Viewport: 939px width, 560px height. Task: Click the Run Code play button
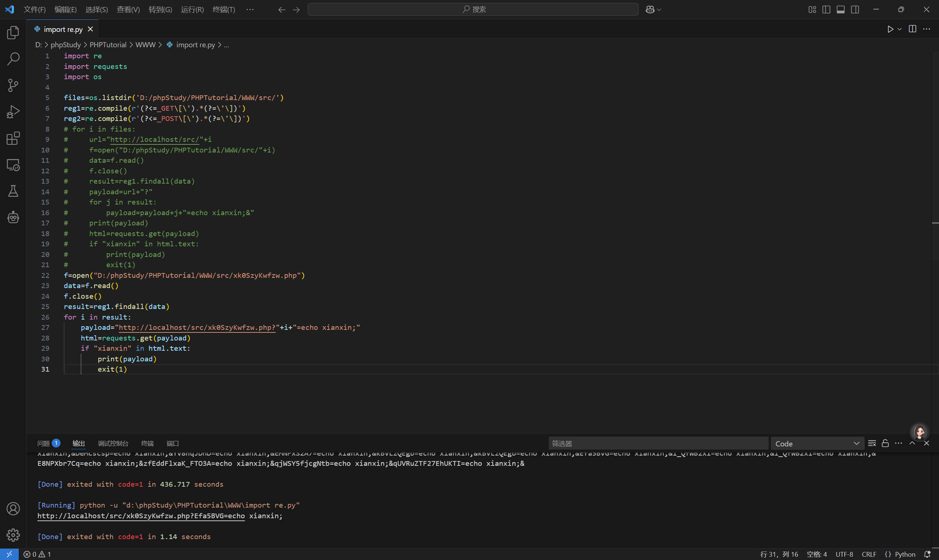coord(890,29)
